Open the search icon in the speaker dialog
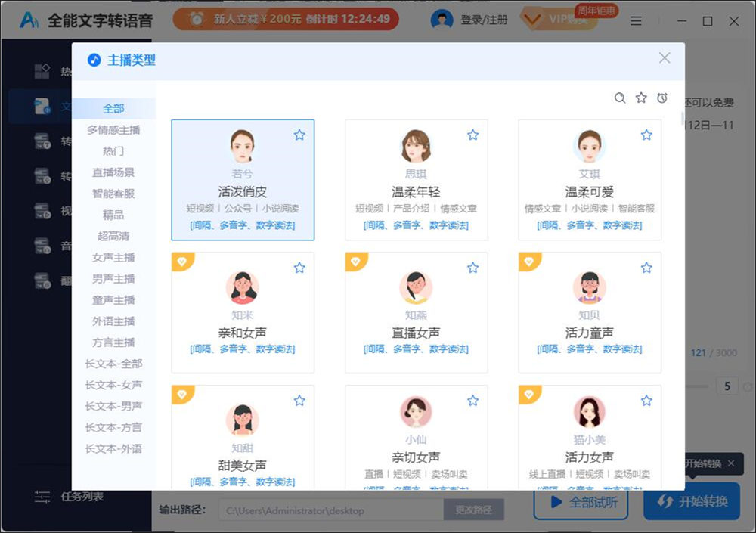Viewport: 756px width, 533px height. click(x=620, y=98)
